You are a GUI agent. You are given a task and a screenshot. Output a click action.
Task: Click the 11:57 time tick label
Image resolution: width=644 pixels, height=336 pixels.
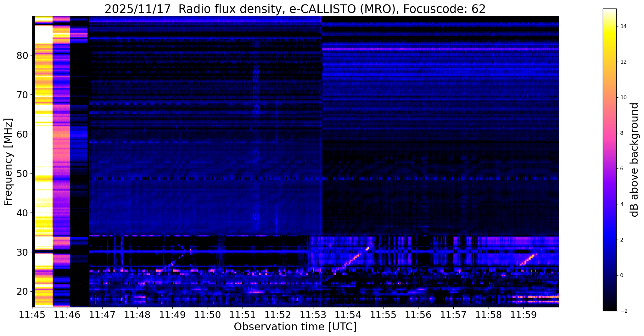pos(453,315)
